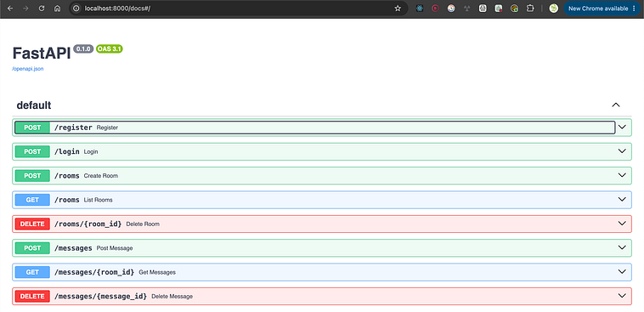This screenshot has width=644, height=312.
Task: Click the DELETE badge for Delete Message
Action: (x=32, y=297)
